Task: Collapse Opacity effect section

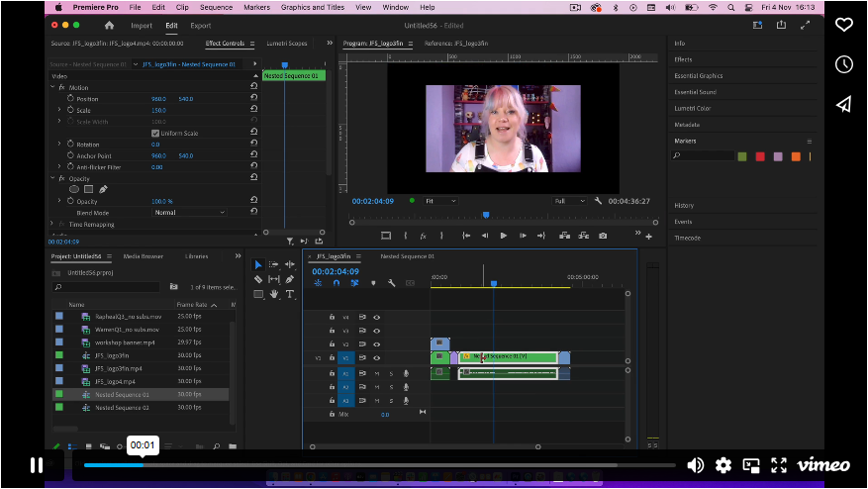Action: [52, 178]
